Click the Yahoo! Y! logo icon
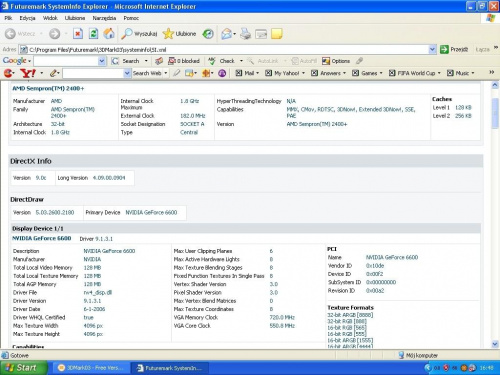Image resolution: width=500 pixels, height=375 pixels. pos(28,73)
